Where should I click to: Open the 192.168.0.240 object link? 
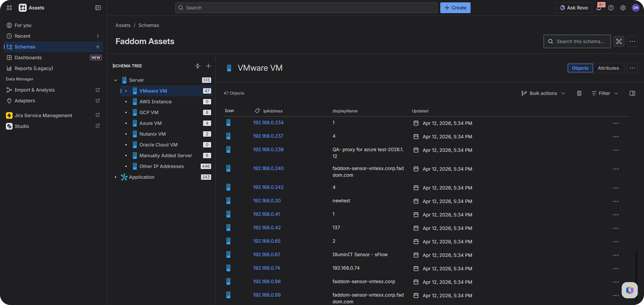click(x=268, y=168)
